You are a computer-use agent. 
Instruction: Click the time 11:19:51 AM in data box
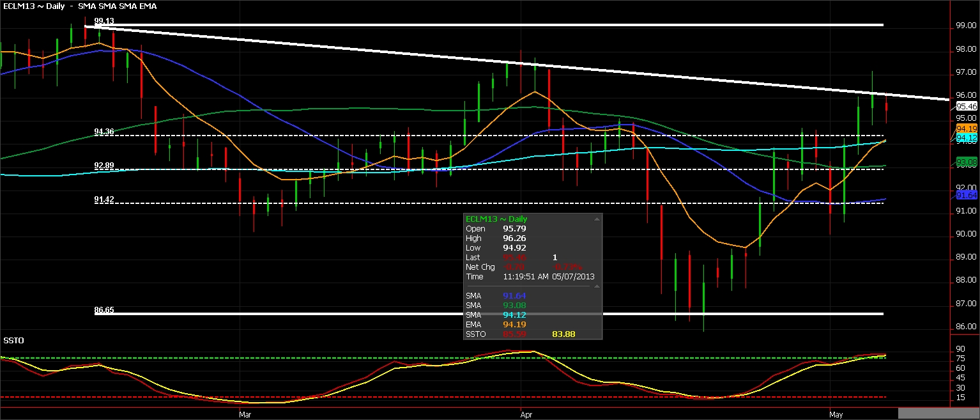pos(526,277)
